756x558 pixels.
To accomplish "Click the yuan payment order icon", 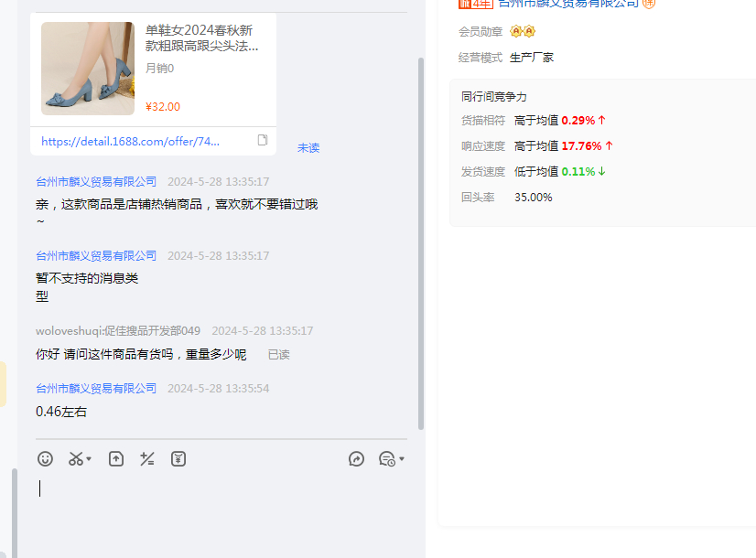I will click(x=178, y=459).
